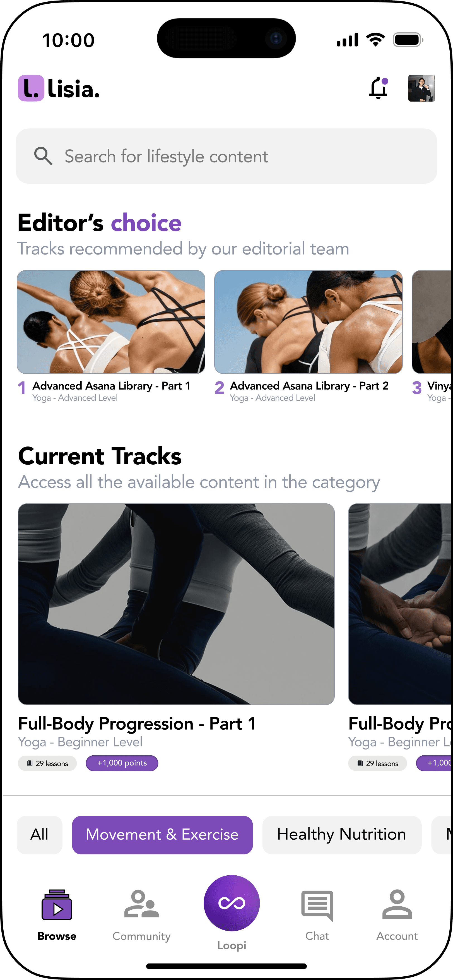Open Advanced Asana Library - Part 1 thumbnail

[x=111, y=322]
